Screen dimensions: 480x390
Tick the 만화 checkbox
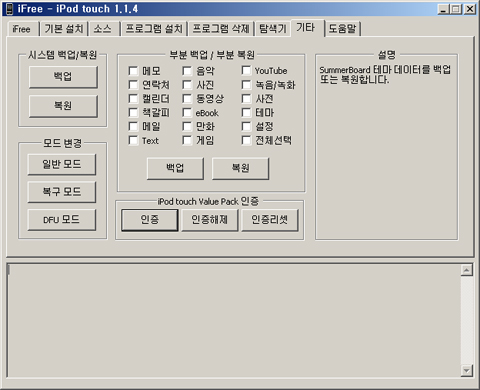pos(187,127)
